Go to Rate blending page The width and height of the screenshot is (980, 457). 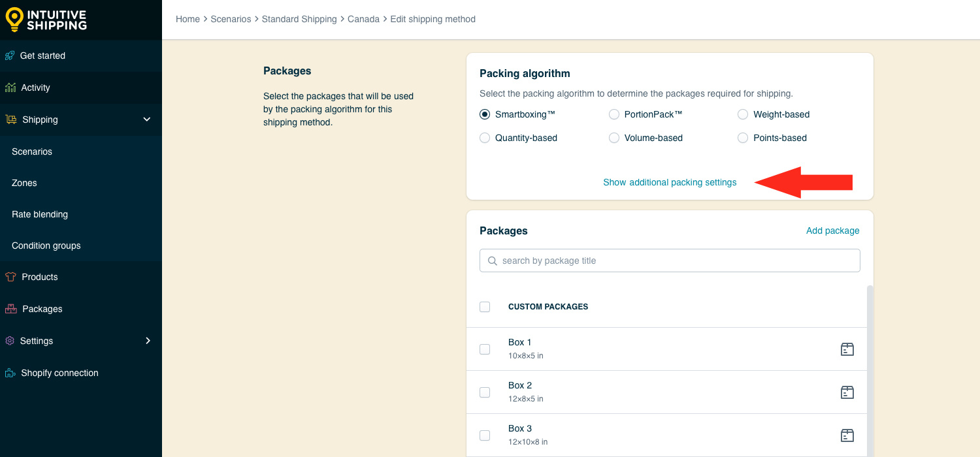click(40, 214)
